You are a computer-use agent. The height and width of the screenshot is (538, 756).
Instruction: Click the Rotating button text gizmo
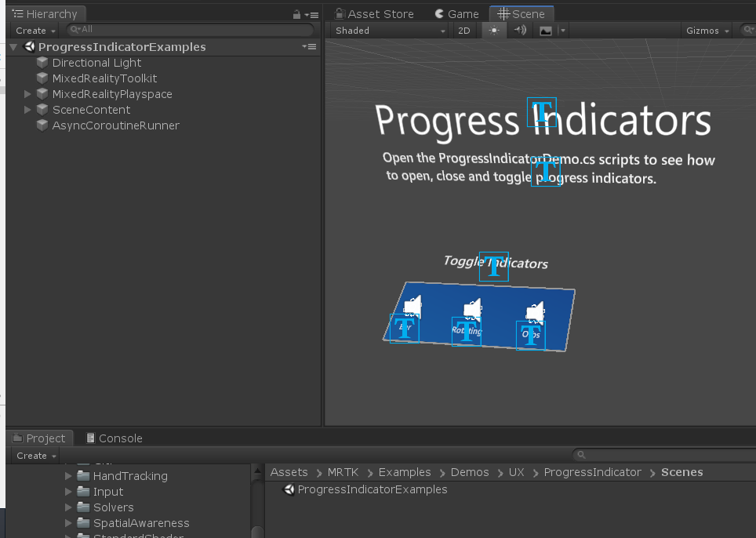(x=467, y=331)
